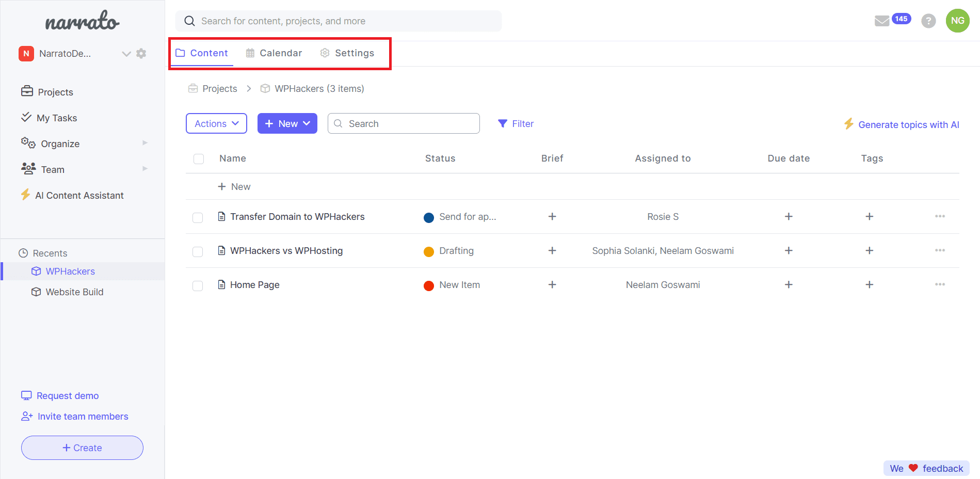Click the WPHackers (3 items) breadcrumb
Image resolution: width=980 pixels, height=479 pixels.
pyautogui.click(x=312, y=89)
